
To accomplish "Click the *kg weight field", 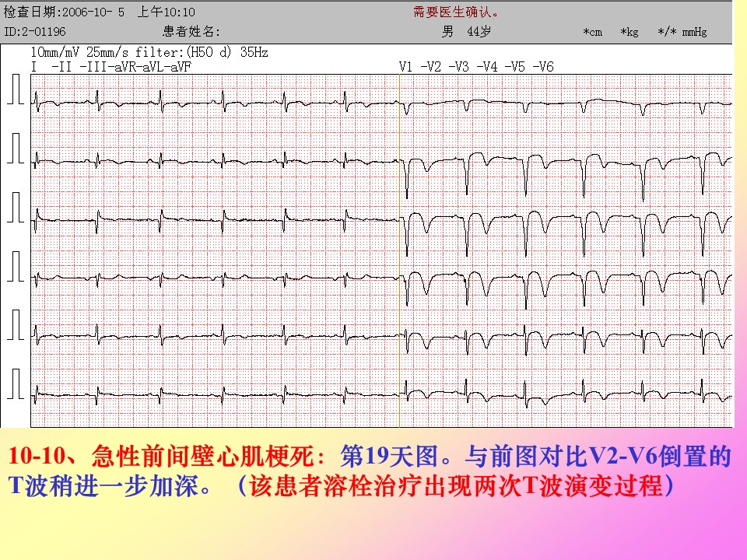I will pos(630,33).
